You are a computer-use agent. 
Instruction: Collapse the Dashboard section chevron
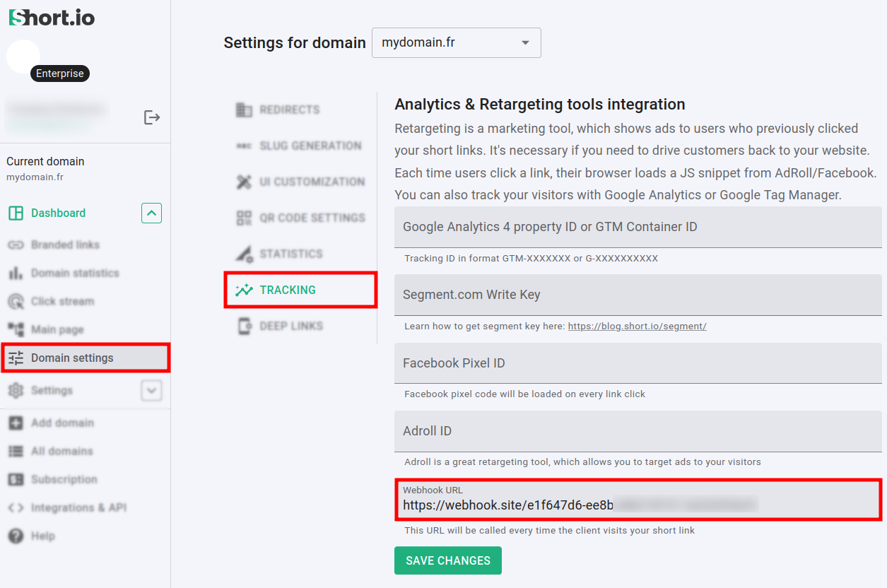[x=151, y=213]
